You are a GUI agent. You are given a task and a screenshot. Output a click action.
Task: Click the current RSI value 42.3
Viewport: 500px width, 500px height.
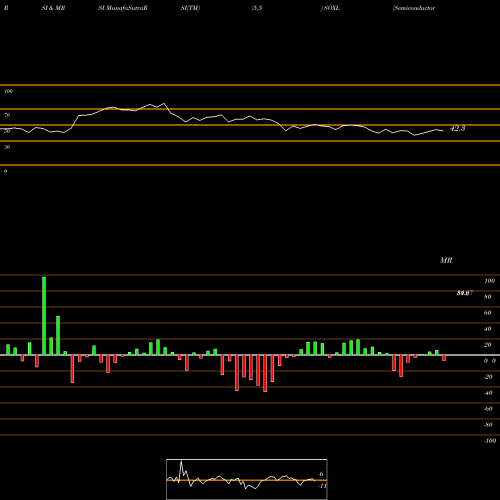[457, 128]
